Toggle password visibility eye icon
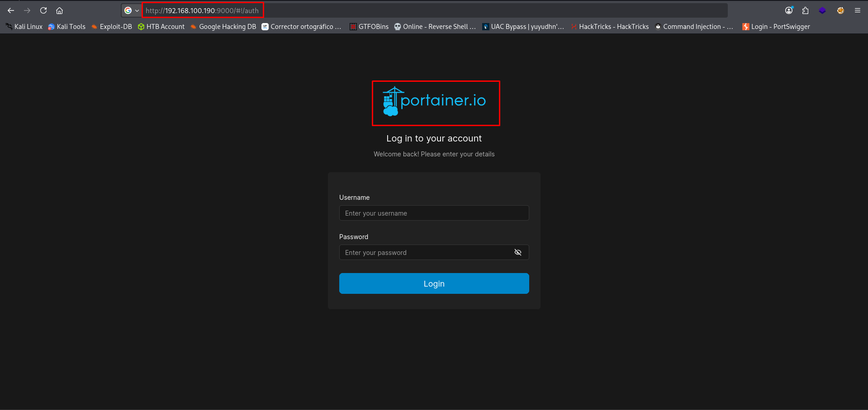Viewport: 868px width, 410px height. click(518, 252)
